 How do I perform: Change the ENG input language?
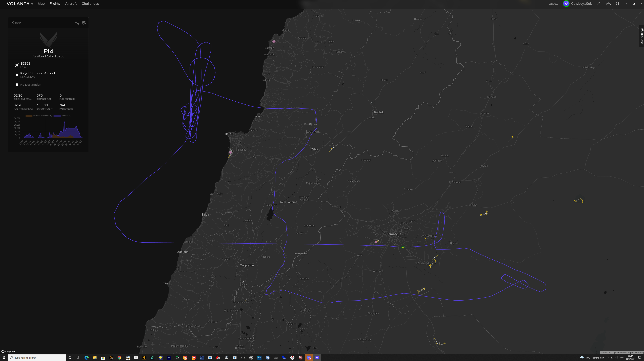(621, 358)
